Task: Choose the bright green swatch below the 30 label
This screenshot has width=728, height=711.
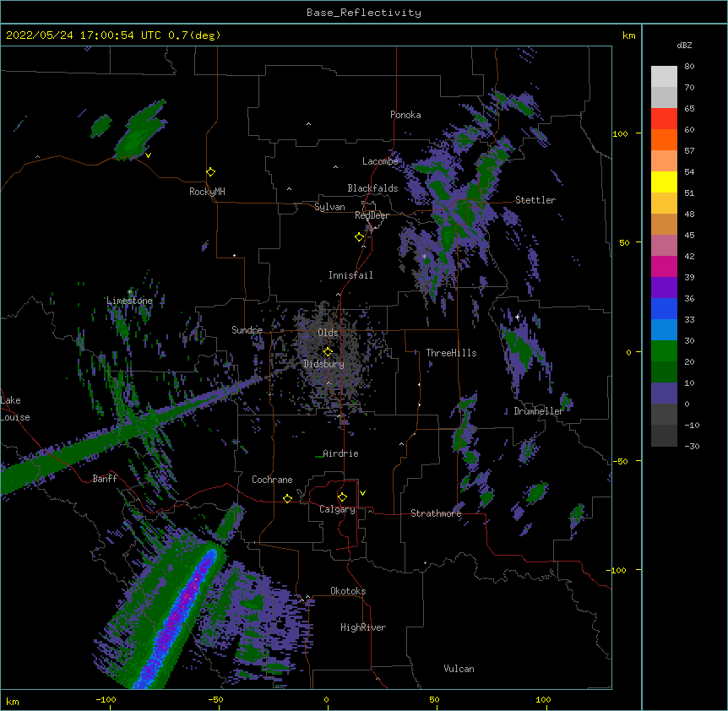Action: coord(664,351)
